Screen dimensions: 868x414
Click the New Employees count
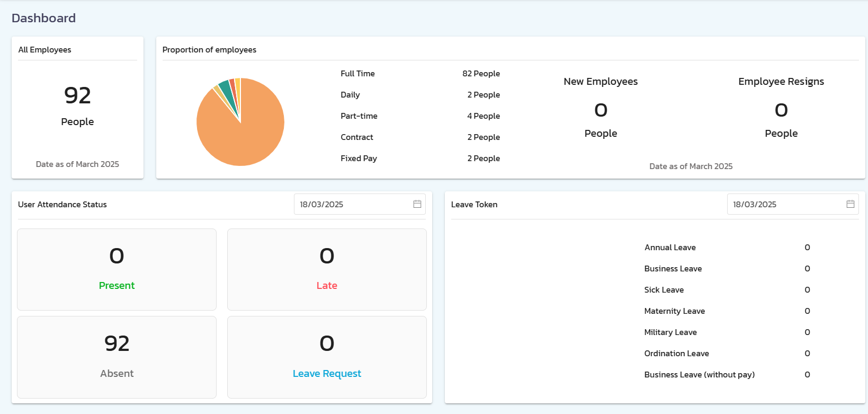pos(601,110)
